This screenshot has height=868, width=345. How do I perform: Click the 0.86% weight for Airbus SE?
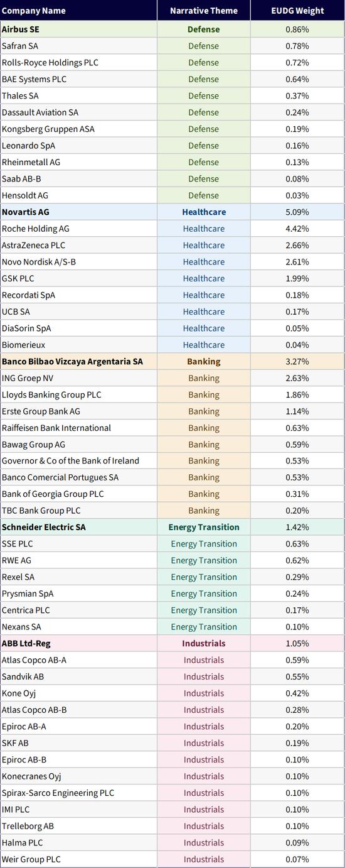tap(297, 30)
